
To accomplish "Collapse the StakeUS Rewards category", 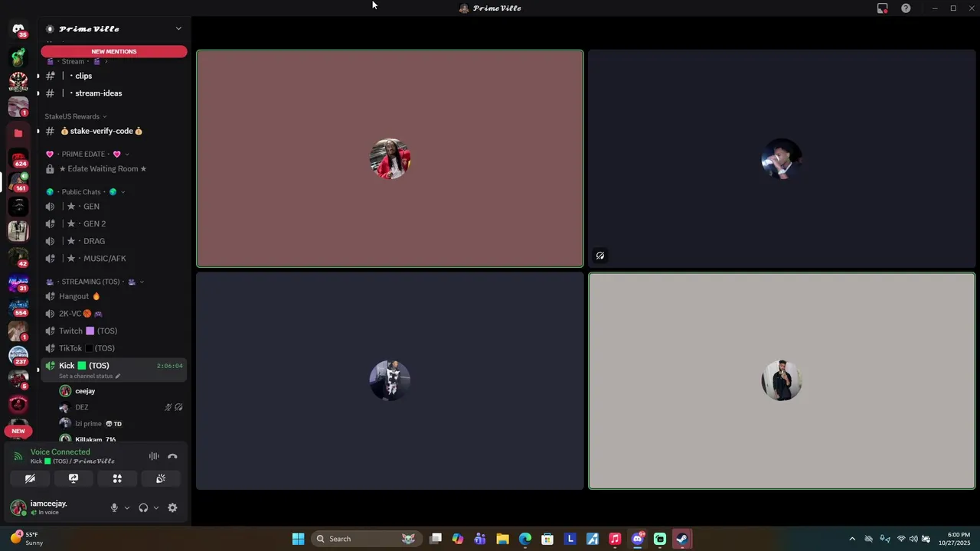I will (x=76, y=116).
